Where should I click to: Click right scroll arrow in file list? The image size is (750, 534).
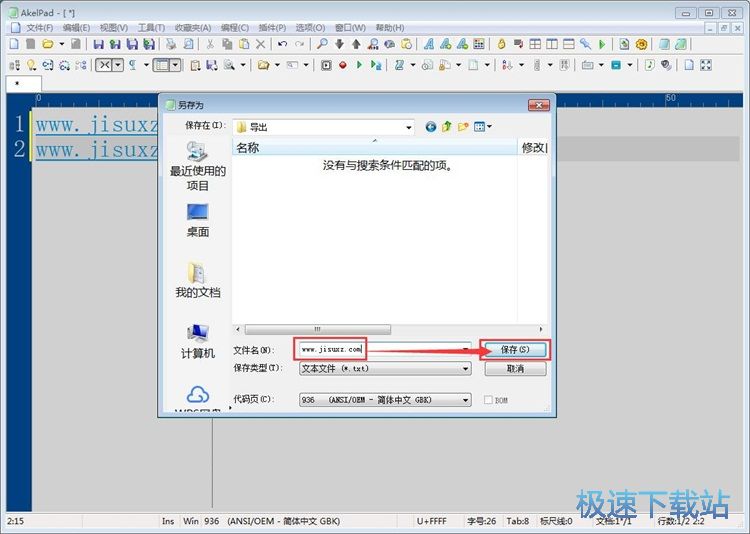(x=540, y=329)
